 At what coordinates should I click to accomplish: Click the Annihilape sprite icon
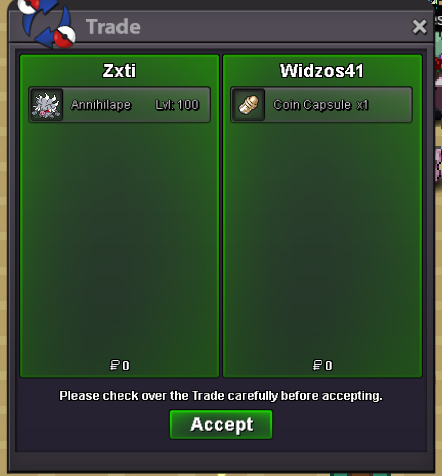tap(46, 105)
